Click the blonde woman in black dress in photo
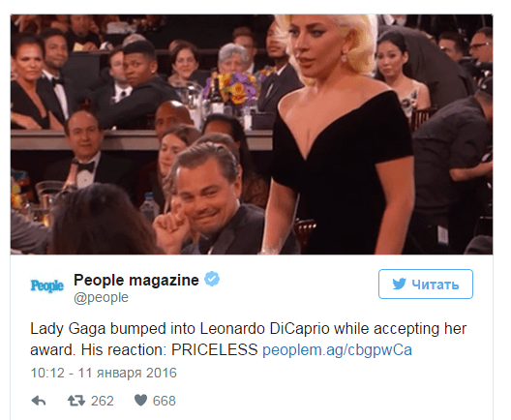Viewport: 511px width, 420px height. tap(339, 134)
